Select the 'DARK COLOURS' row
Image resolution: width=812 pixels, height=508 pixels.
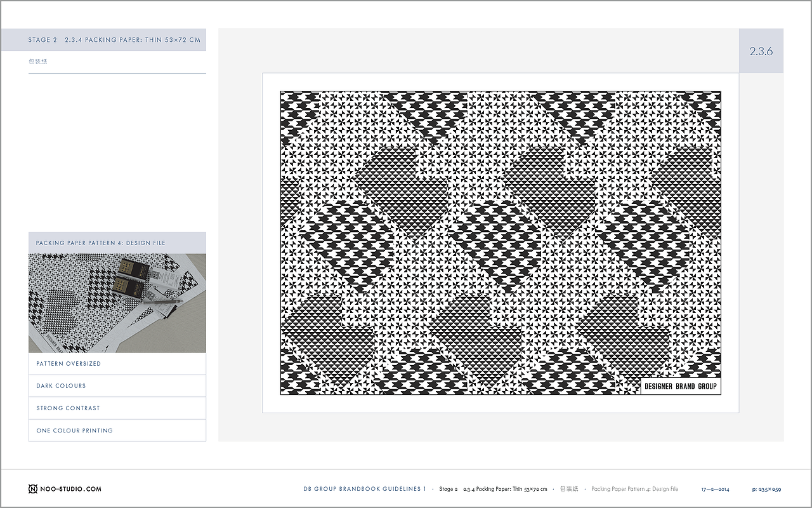(117, 386)
